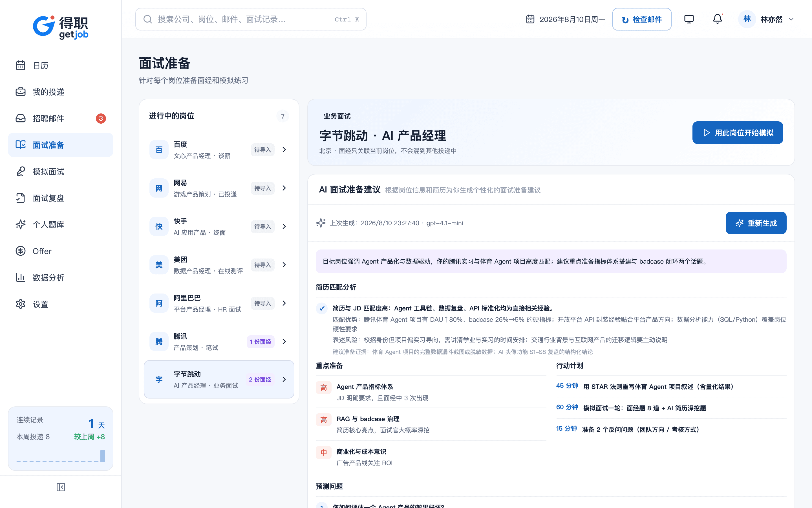Image resolution: width=812 pixels, height=508 pixels.
Task: Expand the 阿里巴巴 position row chevron
Action: tap(284, 303)
